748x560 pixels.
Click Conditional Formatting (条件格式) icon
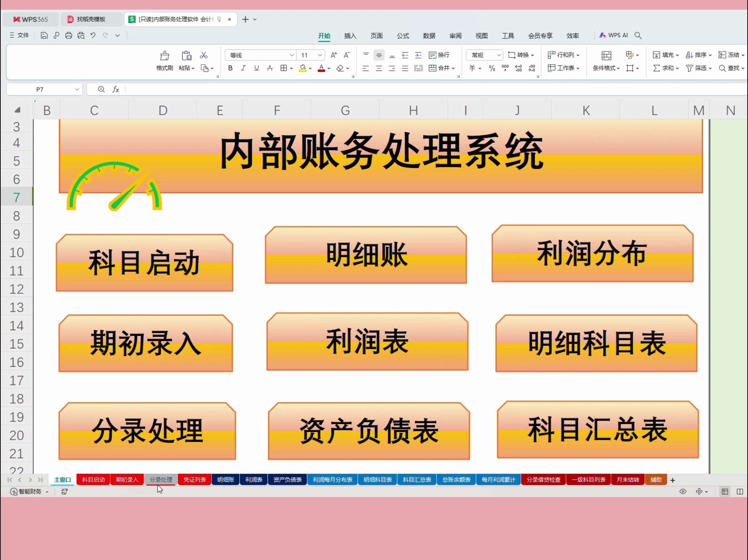pos(606,56)
